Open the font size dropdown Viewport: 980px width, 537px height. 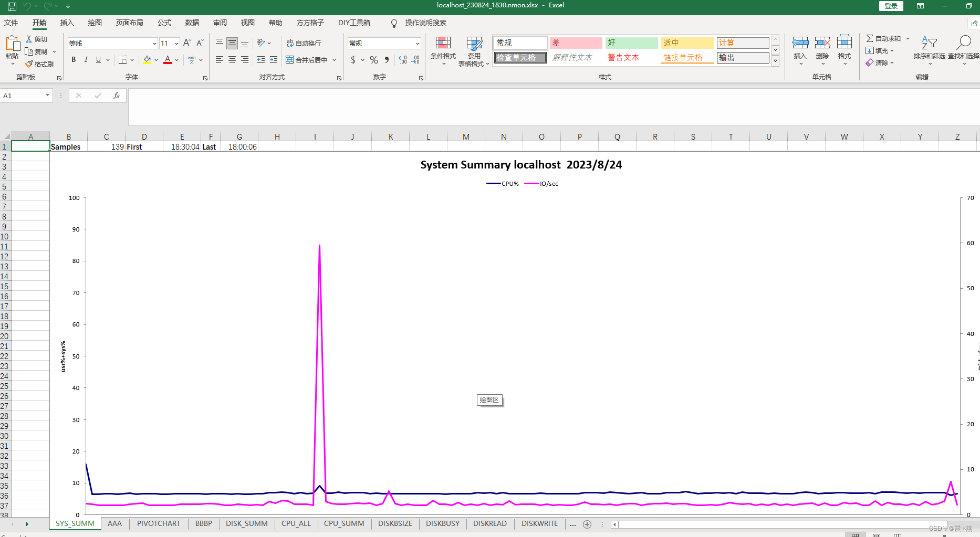click(x=176, y=44)
